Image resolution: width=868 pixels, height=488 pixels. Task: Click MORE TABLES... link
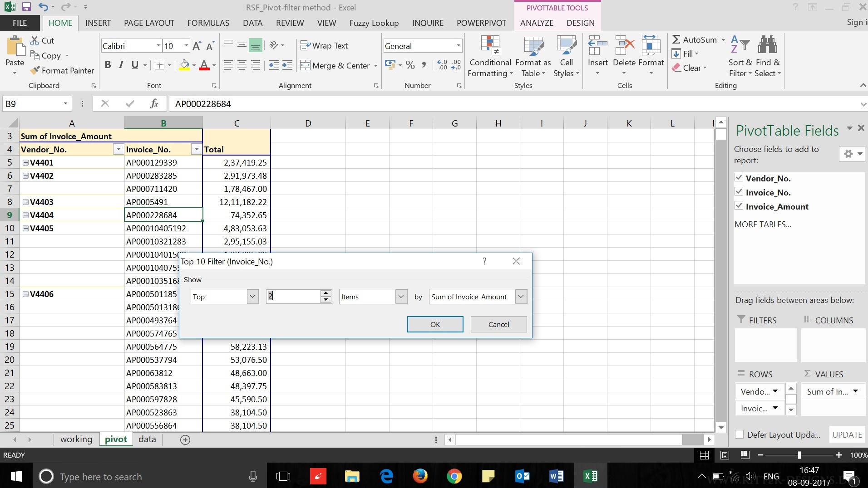(x=763, y=224)
